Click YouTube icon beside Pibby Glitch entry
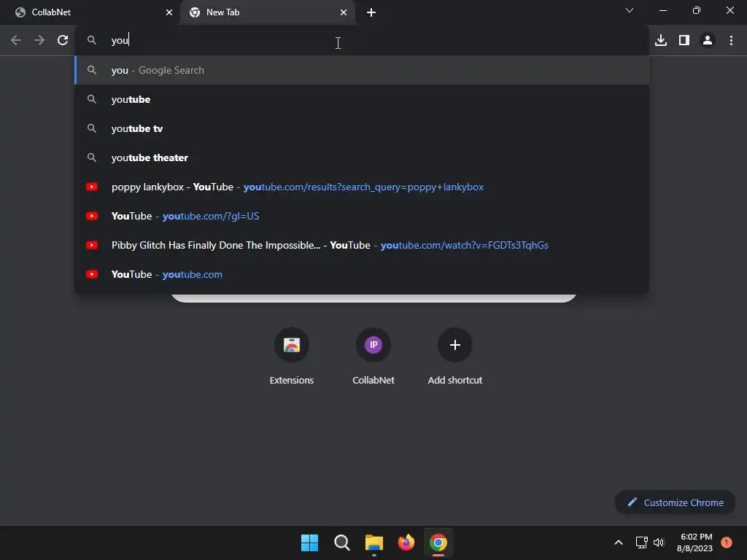 pos(92,245)
